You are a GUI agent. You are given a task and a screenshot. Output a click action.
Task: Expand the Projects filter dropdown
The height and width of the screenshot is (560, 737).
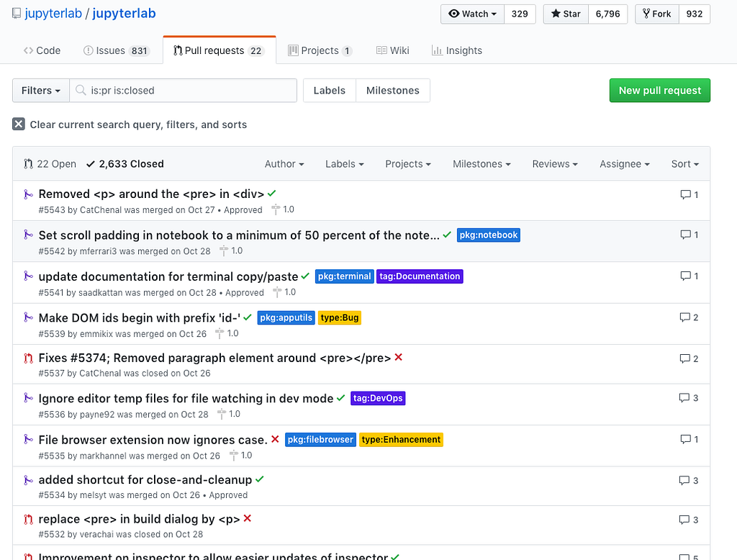[x=408, y=164]
